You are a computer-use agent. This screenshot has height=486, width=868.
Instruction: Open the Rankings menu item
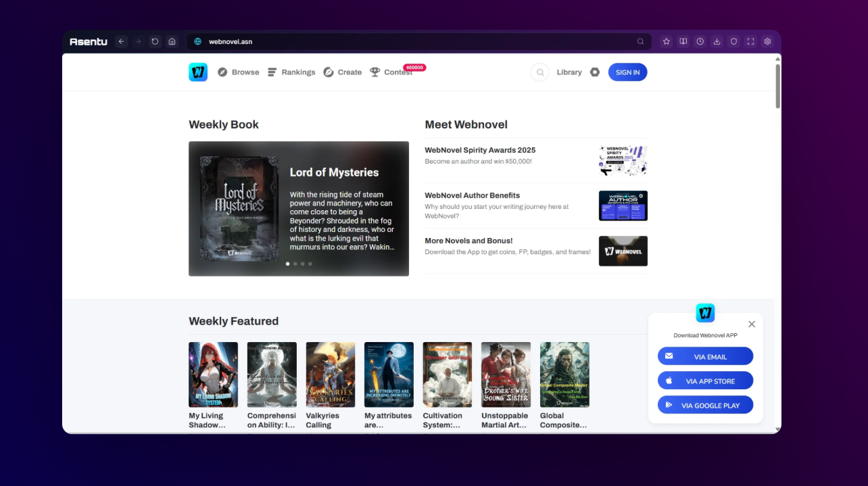(298, 72)
